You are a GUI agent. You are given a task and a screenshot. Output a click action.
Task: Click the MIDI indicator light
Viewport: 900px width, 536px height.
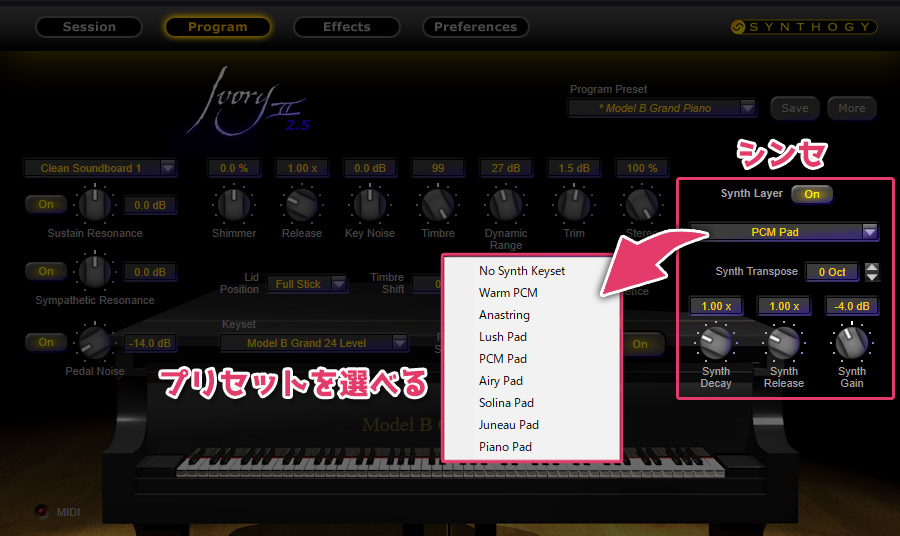41,511
